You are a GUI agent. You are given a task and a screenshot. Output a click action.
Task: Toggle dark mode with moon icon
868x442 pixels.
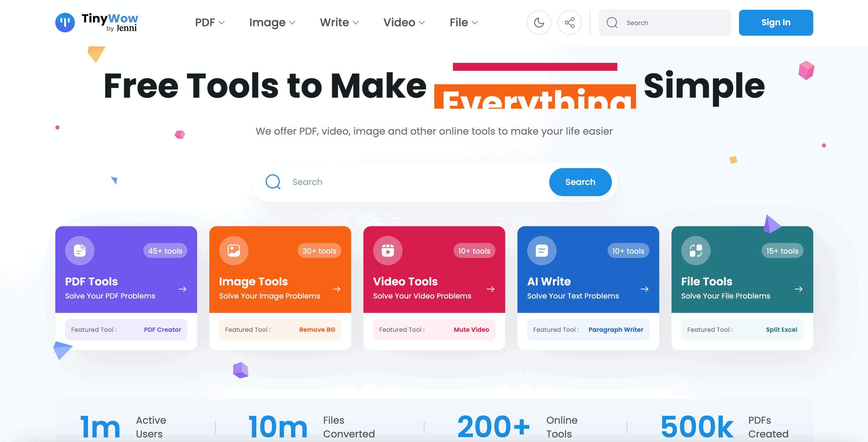pyautogui.click(x=539, y=23)
